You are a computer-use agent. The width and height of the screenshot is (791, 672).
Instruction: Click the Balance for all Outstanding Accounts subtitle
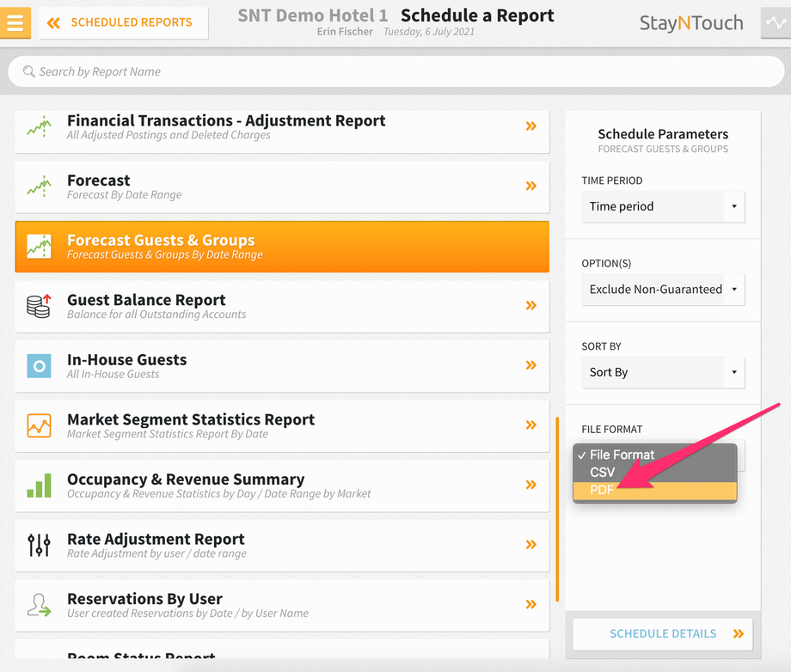156,315
